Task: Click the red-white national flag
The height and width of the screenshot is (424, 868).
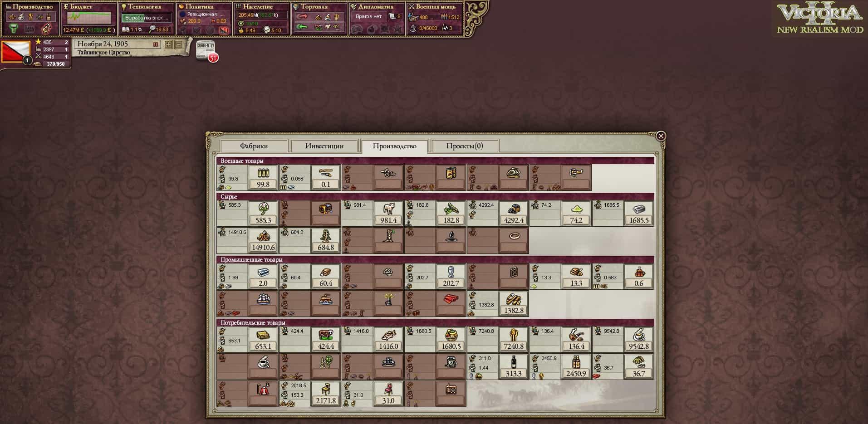Action: coord(15,52)
